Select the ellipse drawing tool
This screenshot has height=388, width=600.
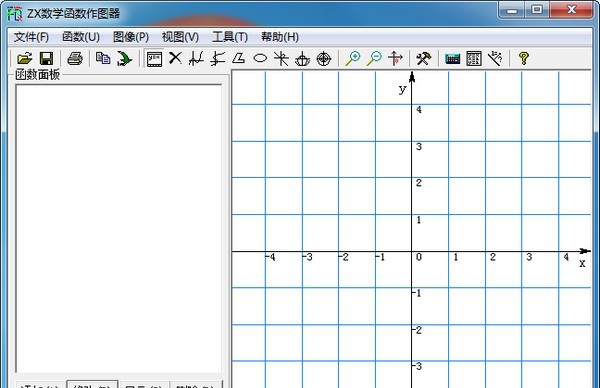260,59
